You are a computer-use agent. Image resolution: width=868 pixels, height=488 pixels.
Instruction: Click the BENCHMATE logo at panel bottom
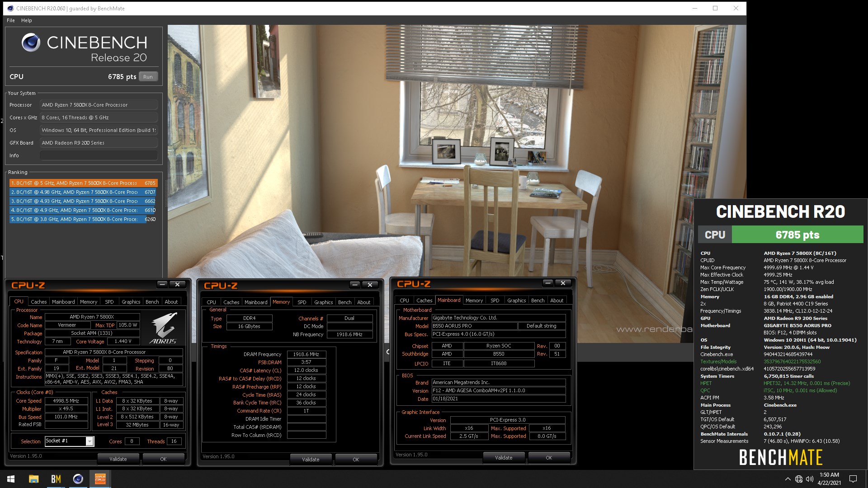[x=781, y=457]
